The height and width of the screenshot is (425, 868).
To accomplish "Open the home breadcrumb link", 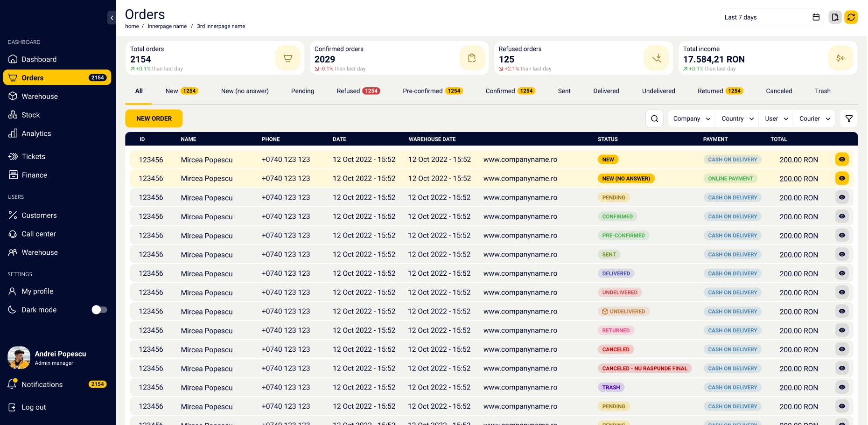I will coord(132,26).
